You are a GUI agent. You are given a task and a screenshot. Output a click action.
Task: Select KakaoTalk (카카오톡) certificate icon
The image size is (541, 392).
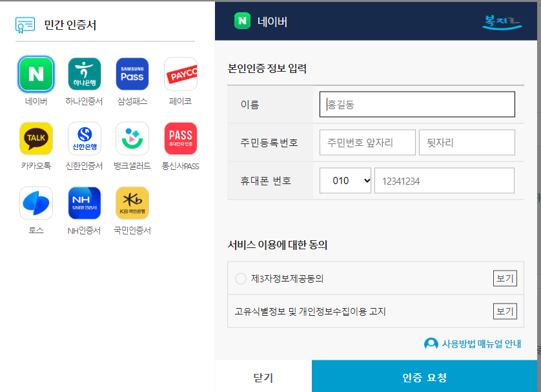point(36,138)
